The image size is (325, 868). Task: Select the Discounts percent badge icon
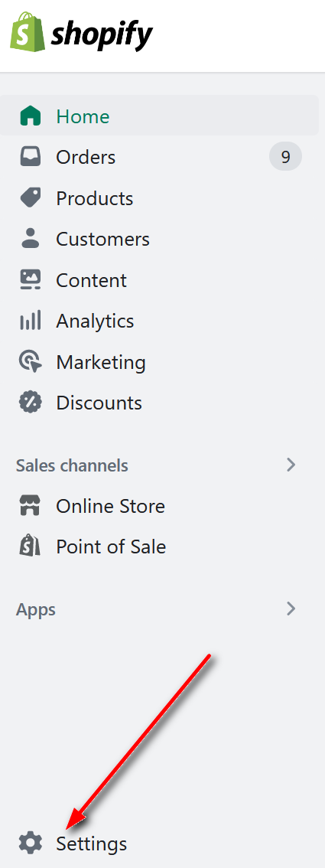pyautogui.click(x=31, y=403)
